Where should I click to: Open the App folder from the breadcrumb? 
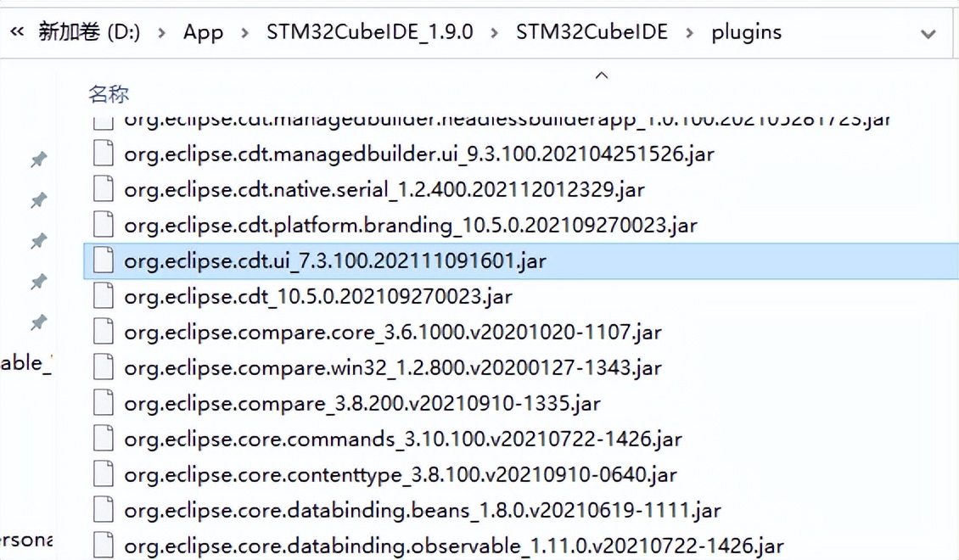click(203, 31)
